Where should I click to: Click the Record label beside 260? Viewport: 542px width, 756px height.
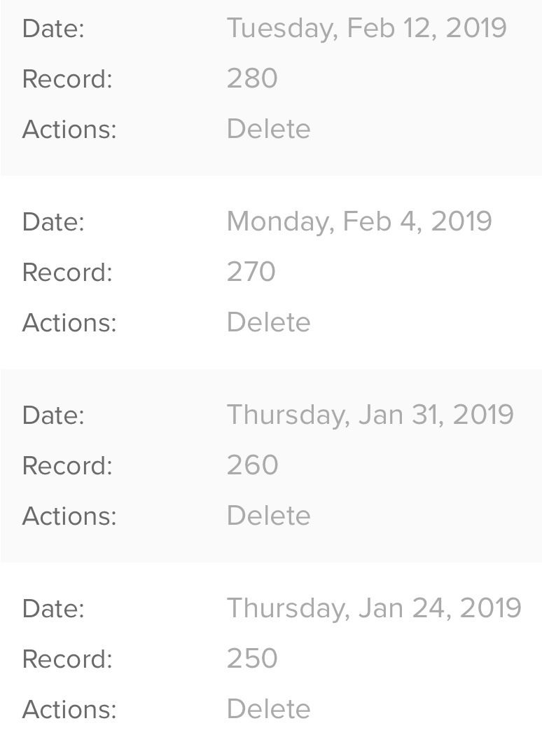(67, 465)
